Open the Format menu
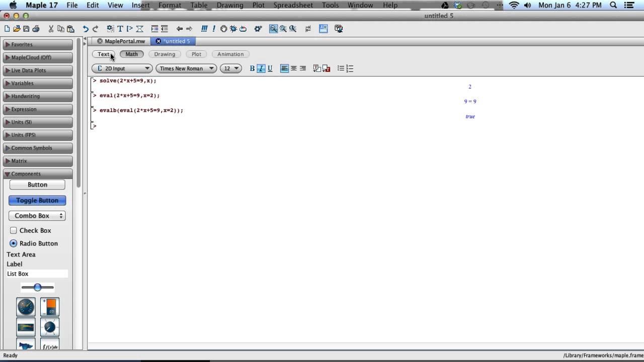This screenshot has width=644, height=362. click(170, 5)
